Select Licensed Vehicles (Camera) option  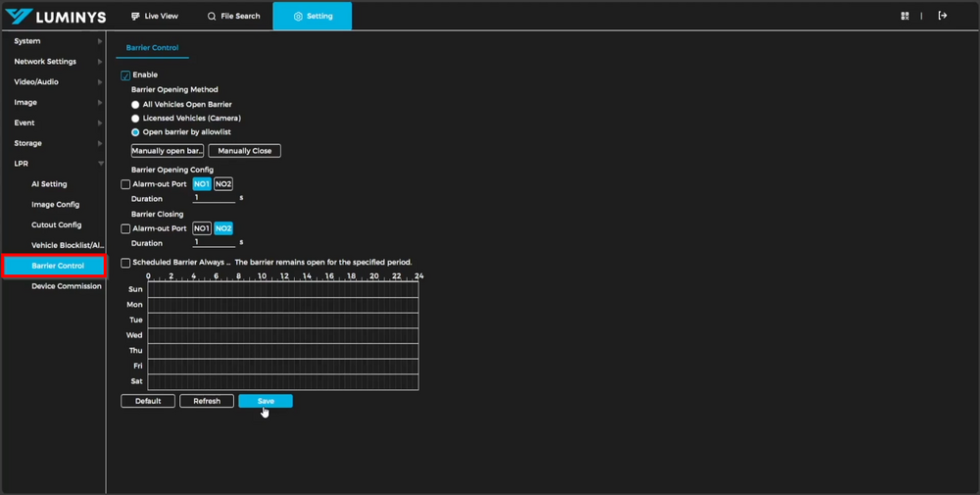tap(136, 119)
